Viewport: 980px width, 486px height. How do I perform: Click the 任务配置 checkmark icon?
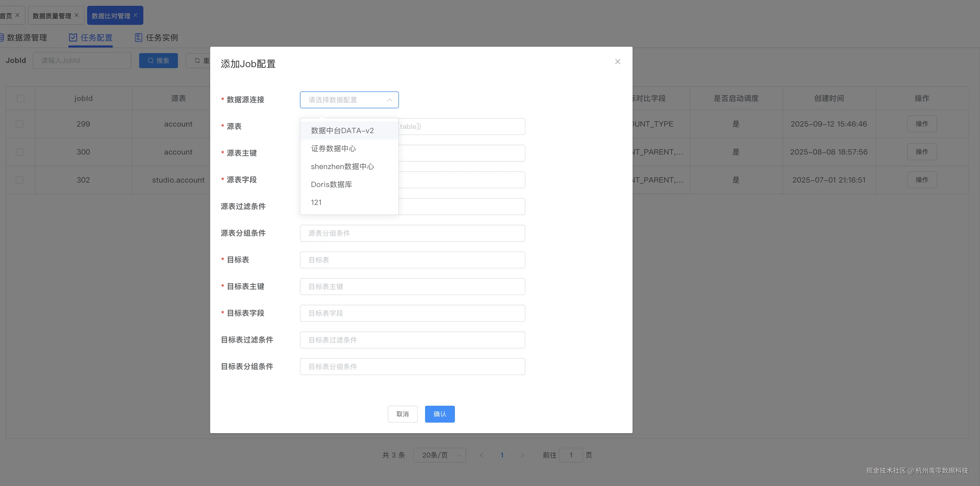[73, 37]
